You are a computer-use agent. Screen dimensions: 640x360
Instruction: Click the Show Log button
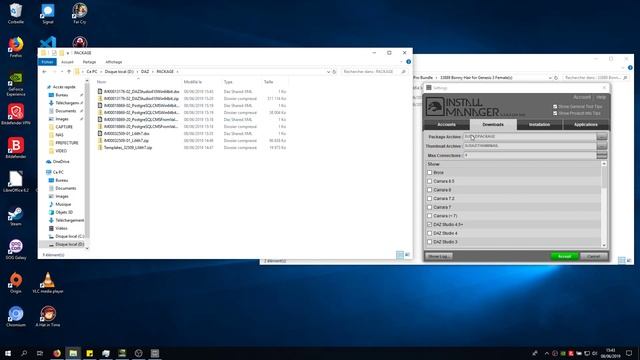[x=439, y=256]
